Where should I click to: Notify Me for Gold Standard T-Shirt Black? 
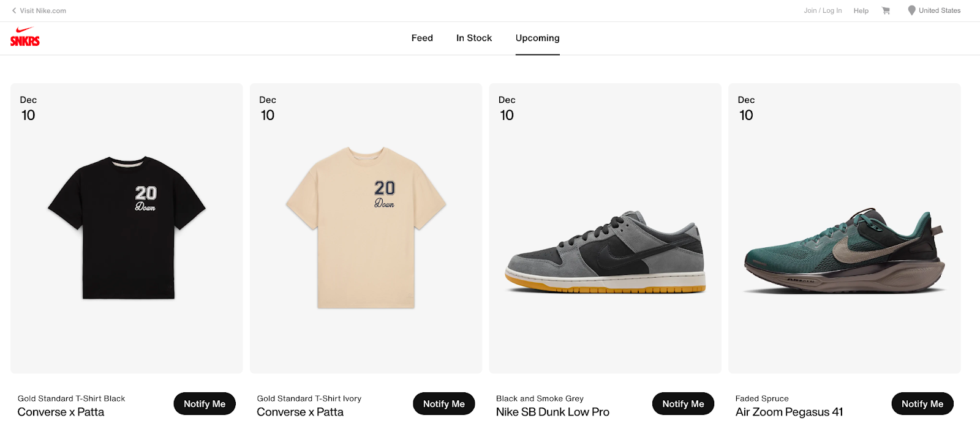(x=204, y=403)
